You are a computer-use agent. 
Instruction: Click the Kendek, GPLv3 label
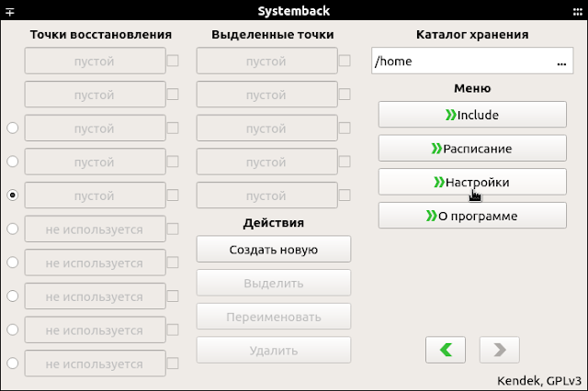click(x=539, y=381)
